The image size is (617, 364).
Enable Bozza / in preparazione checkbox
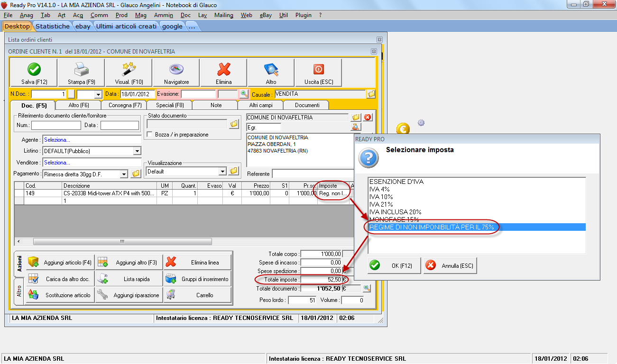(150, 135)
